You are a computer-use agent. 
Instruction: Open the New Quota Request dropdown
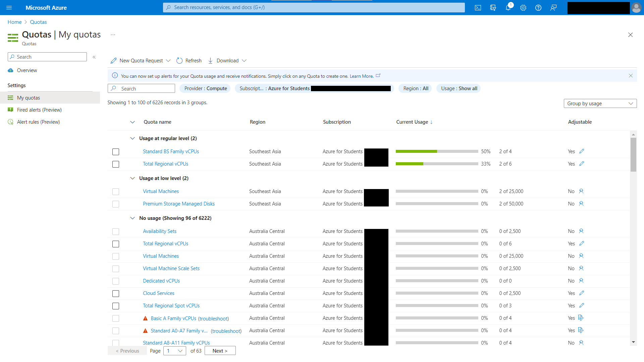(x=141, y=61)
